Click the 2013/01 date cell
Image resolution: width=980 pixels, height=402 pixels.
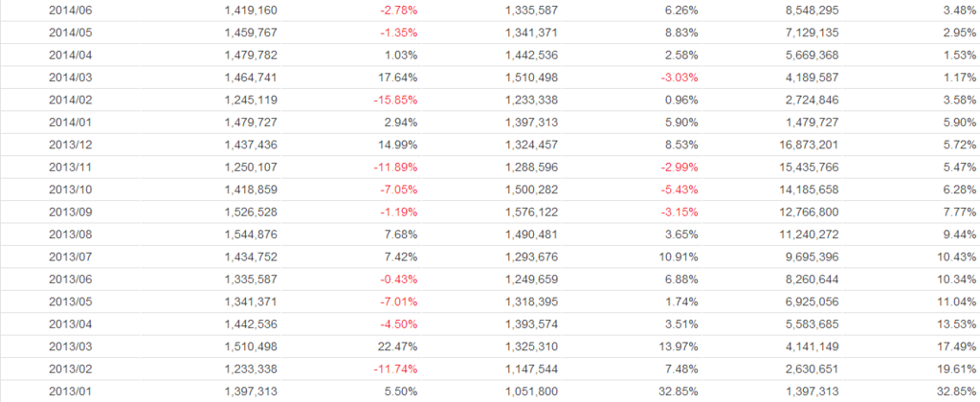click(x=72, y=390)
